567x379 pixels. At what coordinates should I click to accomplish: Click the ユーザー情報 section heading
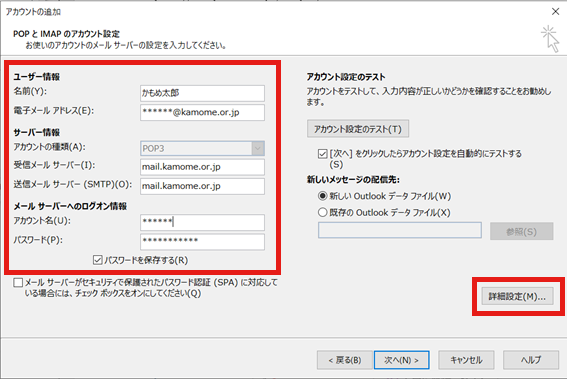tap(37, 77)
